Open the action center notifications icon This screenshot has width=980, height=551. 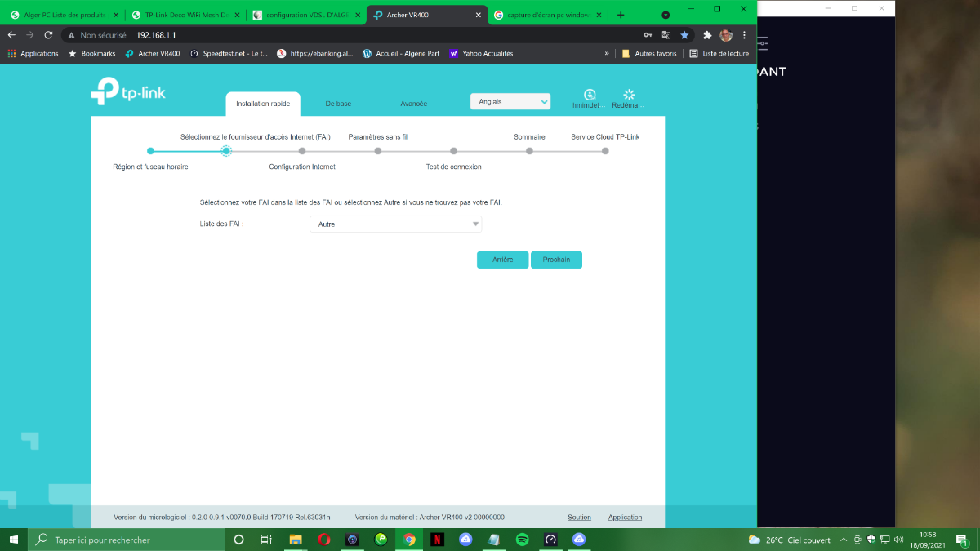coord(964,540)
